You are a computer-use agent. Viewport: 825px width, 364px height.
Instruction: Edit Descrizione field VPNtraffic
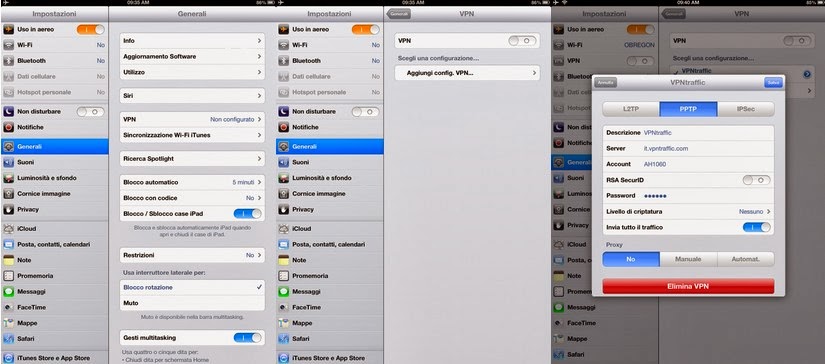(x=688, y=133)
